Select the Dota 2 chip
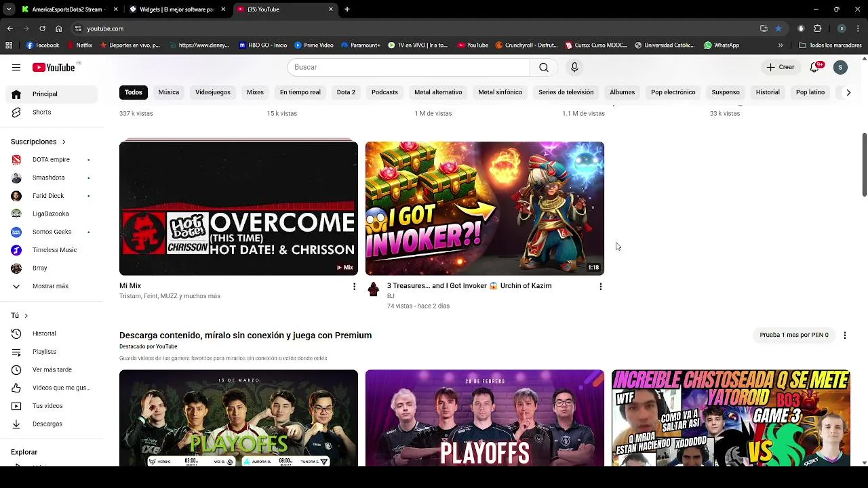 tap(346, 92)
